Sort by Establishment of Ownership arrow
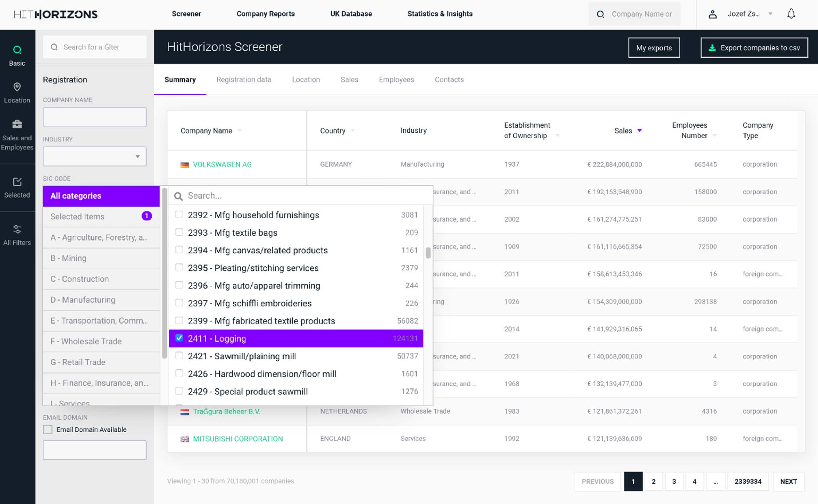Viewport: 818px width, 504px height. pos(557,135)
